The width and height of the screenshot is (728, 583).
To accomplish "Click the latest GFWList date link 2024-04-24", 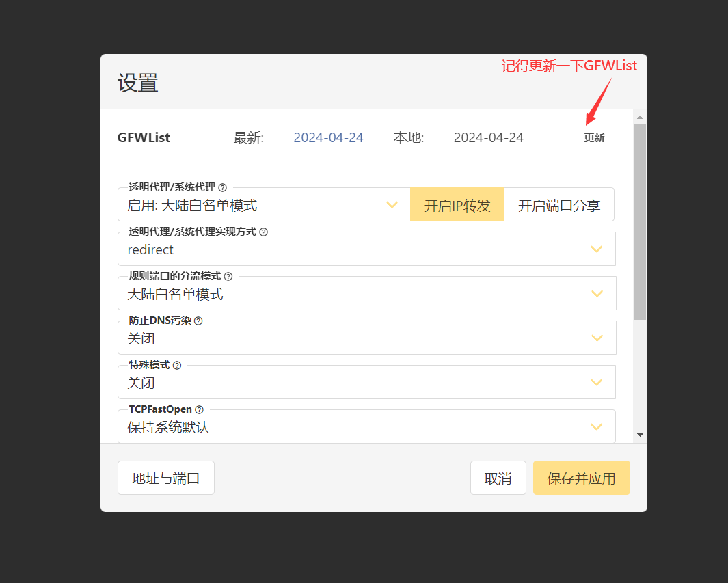I will (x=328, y=137).
